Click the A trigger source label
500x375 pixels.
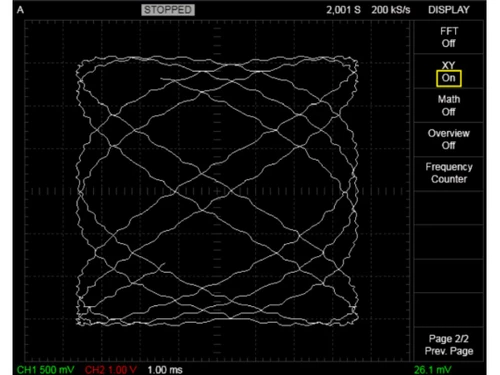click(20, 10)
